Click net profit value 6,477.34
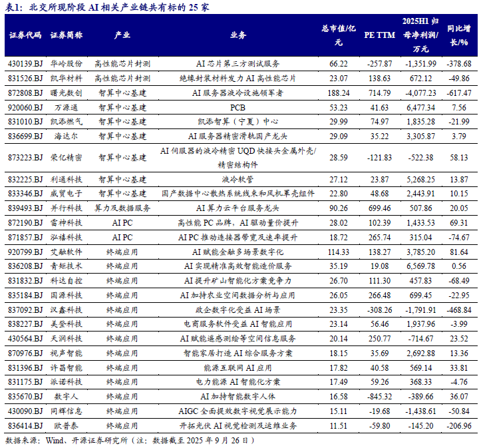Screen dimensions: 483x448 tap(420, 108)
